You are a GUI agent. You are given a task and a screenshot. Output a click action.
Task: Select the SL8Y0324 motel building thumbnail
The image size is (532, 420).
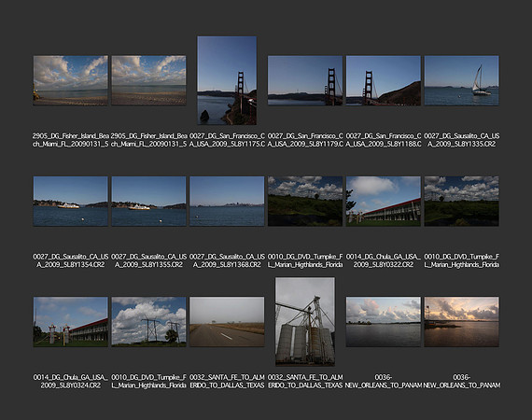[71, 322]
